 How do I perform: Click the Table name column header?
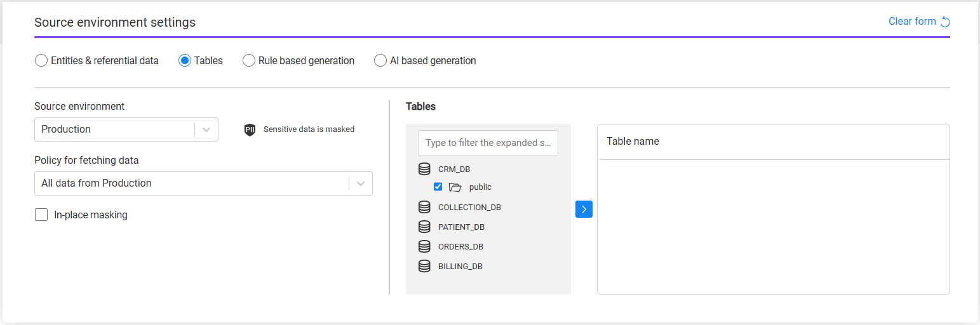633,142
